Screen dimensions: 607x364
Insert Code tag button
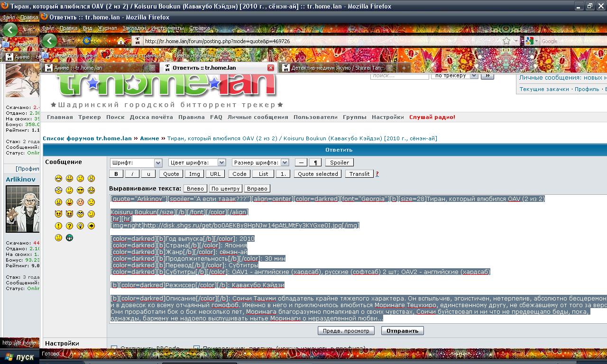(239, 174)
